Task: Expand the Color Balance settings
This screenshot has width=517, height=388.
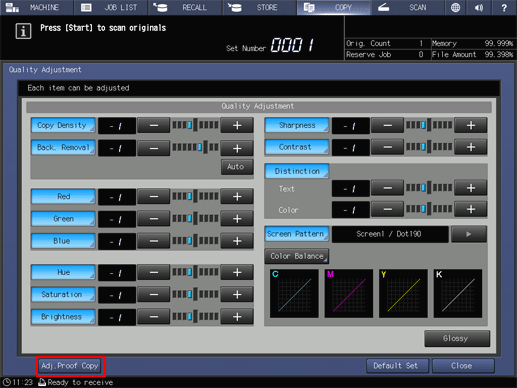Action: [297, 256]
